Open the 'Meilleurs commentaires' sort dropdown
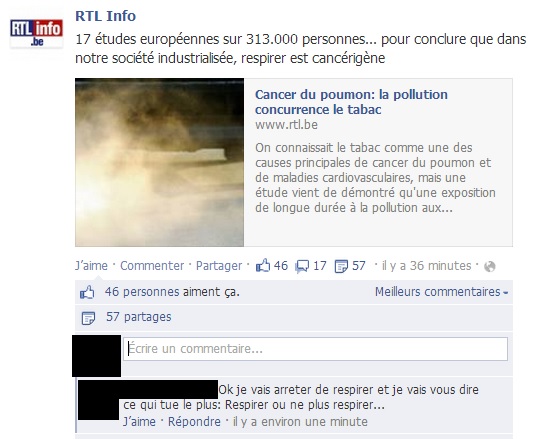This screenshot has width=547, height=439. pyautogui.click(x=441, y=292)
